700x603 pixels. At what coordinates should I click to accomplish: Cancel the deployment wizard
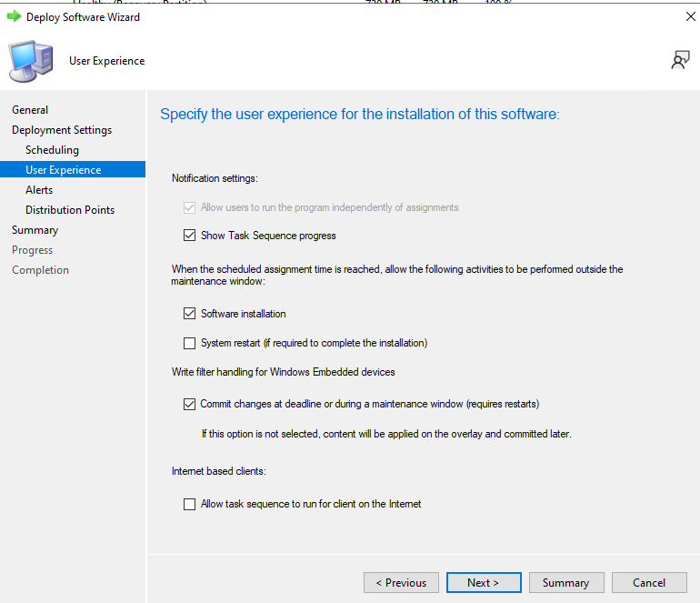[649, 583]
